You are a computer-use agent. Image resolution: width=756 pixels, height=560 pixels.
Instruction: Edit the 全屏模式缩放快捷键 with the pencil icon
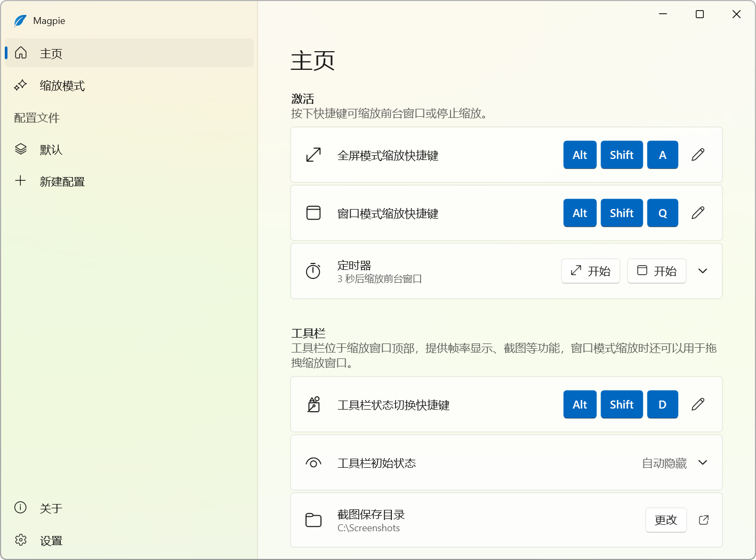[698, 155]
